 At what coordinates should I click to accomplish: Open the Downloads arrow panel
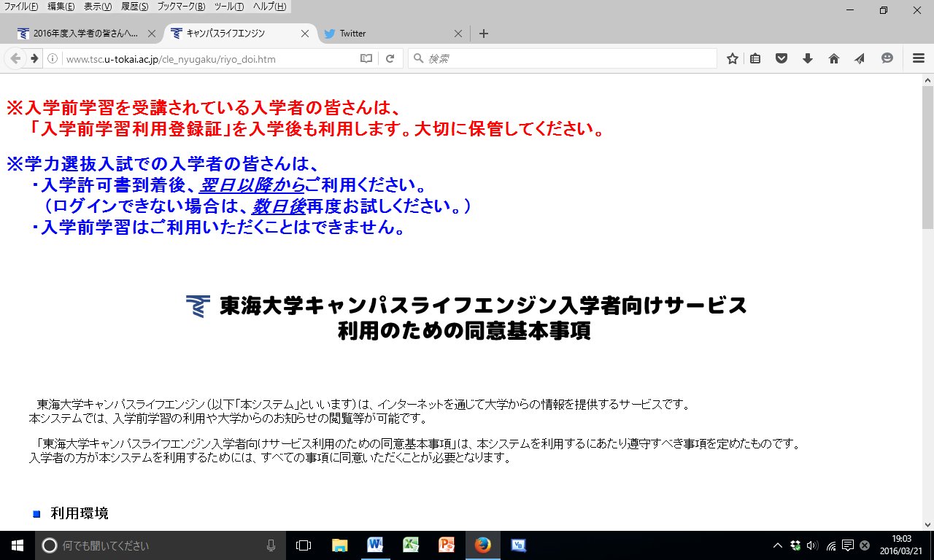point(808,58)
